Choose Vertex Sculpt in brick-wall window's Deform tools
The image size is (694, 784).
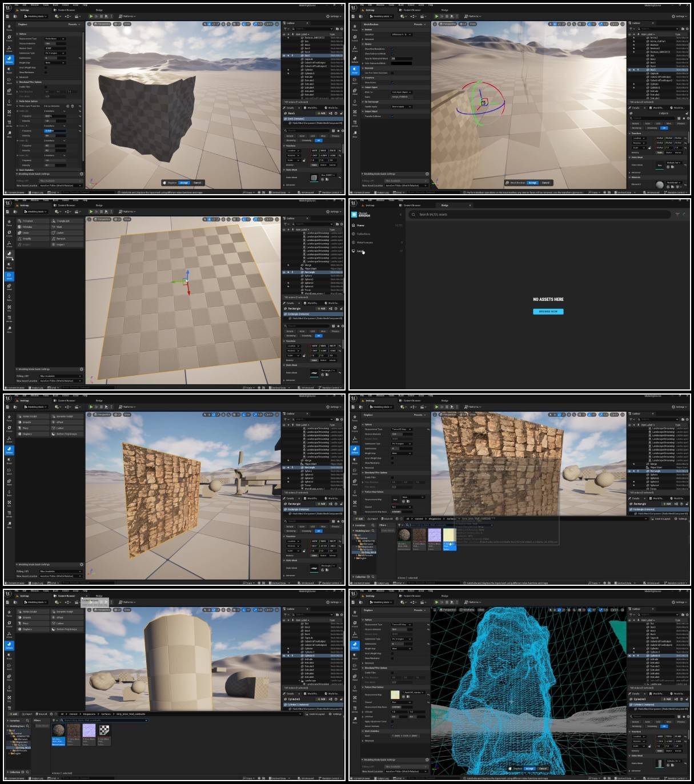click(x=34, y=416)
